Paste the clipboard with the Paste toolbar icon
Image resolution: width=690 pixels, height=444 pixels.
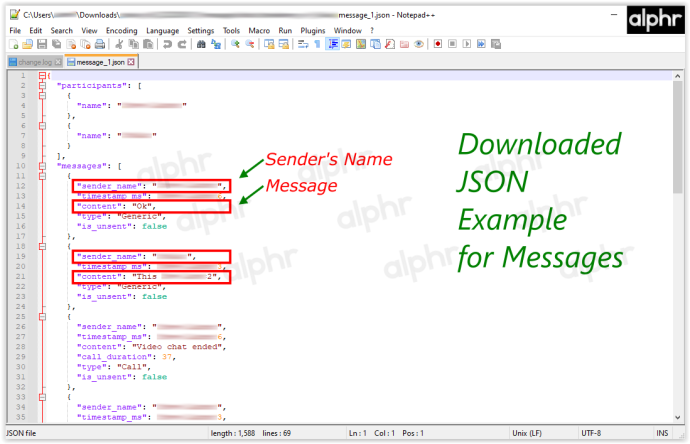(x=148, y=44)
